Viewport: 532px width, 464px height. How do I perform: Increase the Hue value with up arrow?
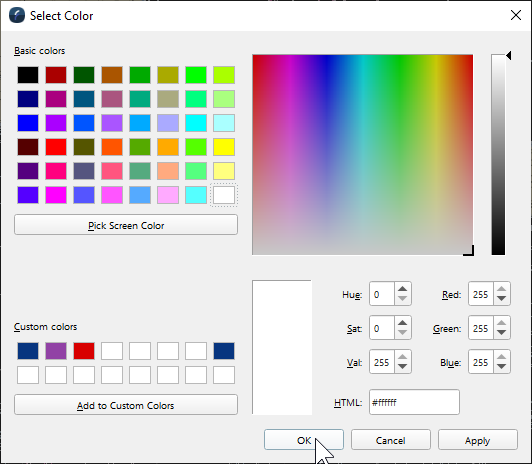click(x=402, y=289)
